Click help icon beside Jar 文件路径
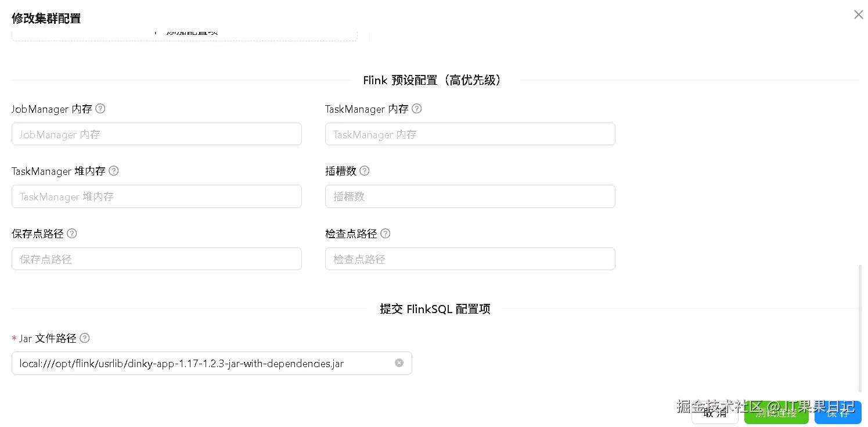 pos(85,338)
